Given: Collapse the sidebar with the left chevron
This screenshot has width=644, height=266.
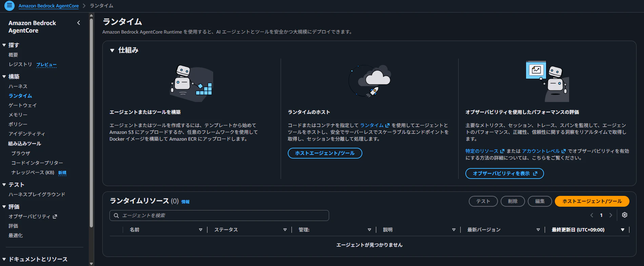Looking at the screenshot, I should 79,23.
